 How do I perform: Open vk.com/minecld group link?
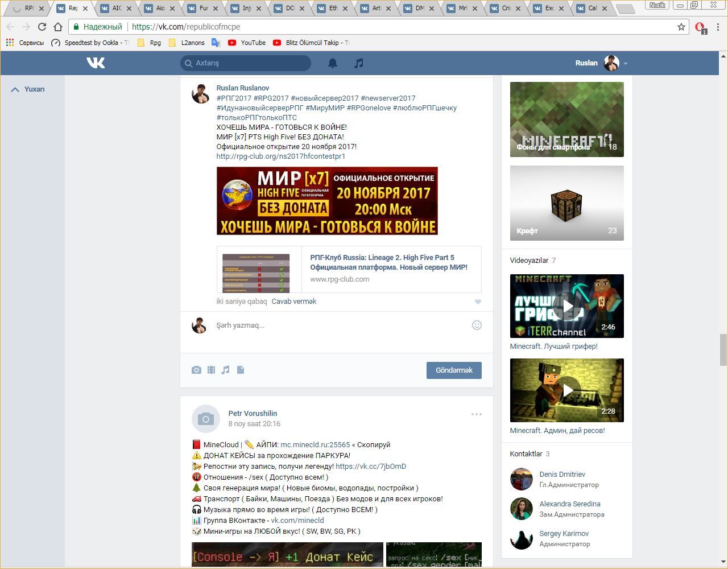pyautogui.click(x=297, y=521)
